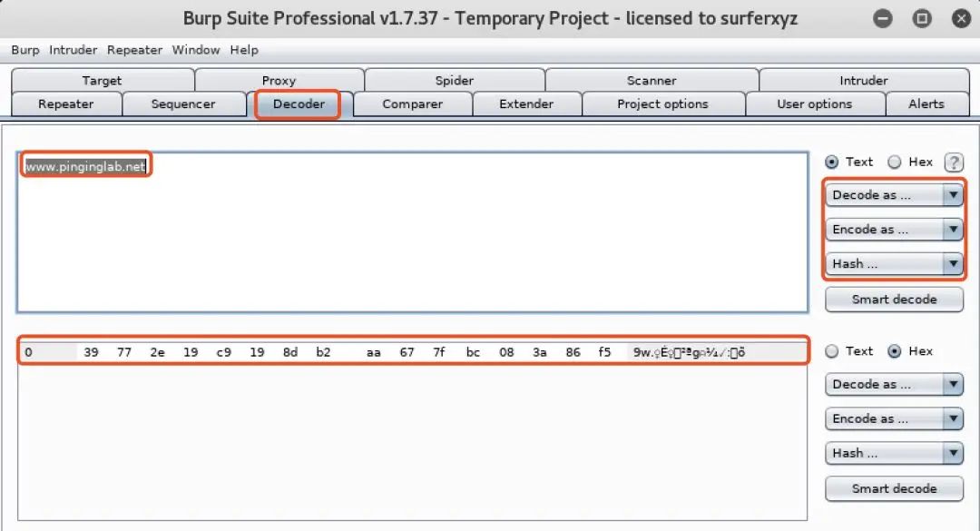Switch to the Intruder tab
Image resolution: width=980 pixels, height=531 pixels.
pyautogui.click(x=863, y=81)
